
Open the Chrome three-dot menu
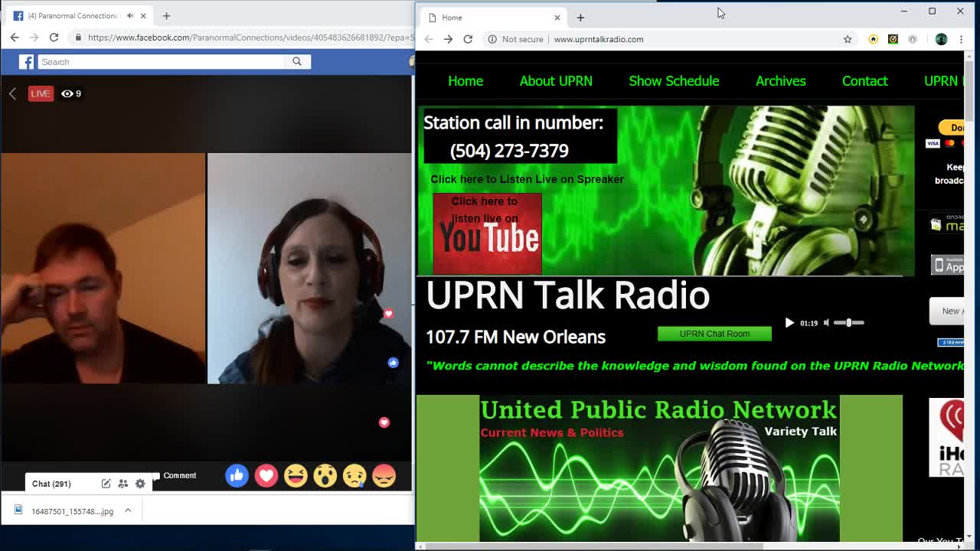point(961,39)
